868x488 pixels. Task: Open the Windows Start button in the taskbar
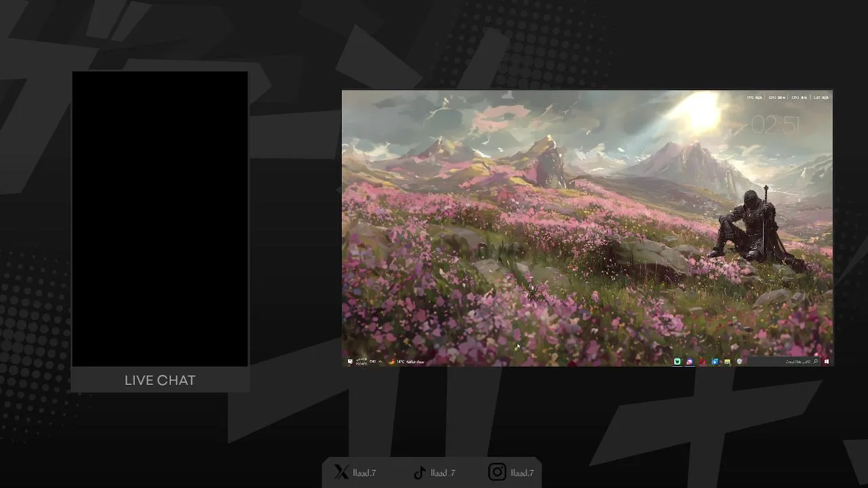click(827, 362)
